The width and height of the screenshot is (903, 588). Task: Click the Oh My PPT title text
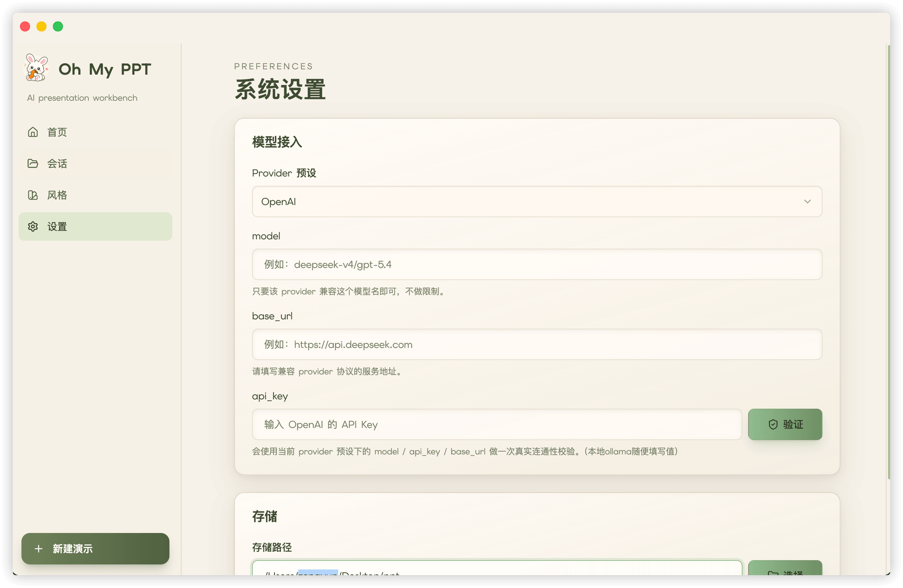point(105,69)
